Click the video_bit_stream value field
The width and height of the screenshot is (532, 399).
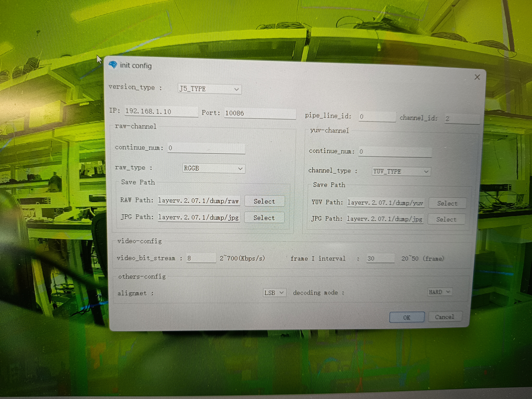[201, 258]
